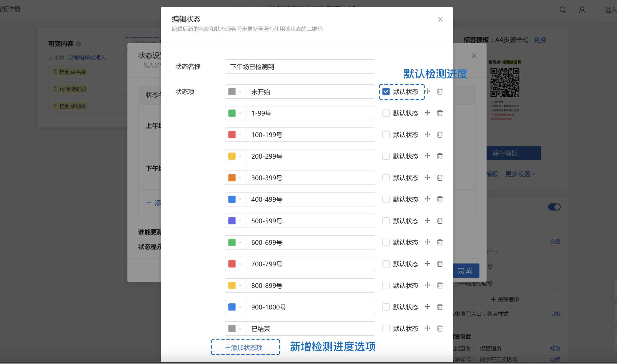
Task: Pick the blue swatch of 900-1000号
Action: click(x=232, y=307)
